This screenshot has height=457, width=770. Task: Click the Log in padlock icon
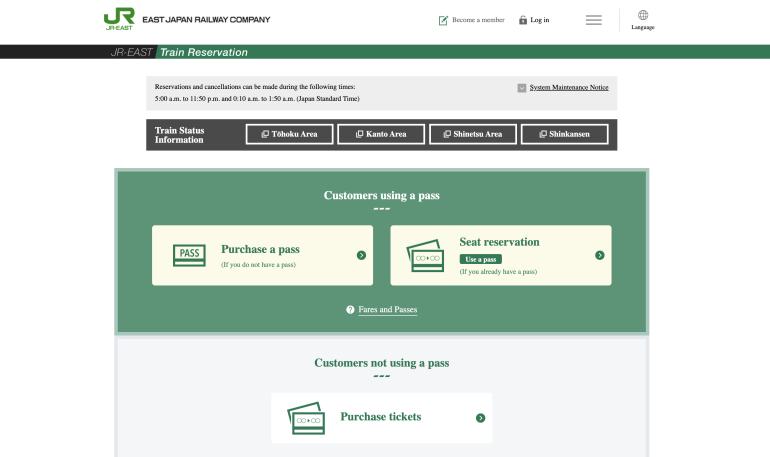(523, 20)
